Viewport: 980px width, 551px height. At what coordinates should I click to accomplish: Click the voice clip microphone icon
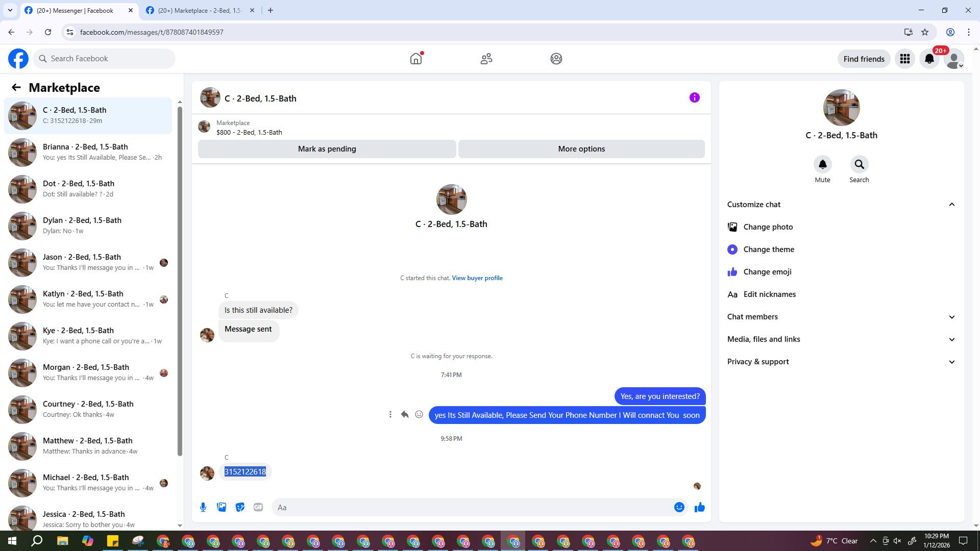tap(203, 507)
